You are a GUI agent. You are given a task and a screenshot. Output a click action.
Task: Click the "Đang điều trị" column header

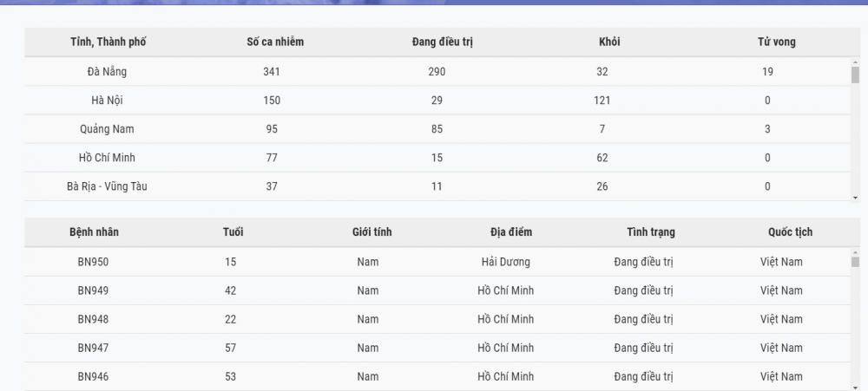pos(443,42)
